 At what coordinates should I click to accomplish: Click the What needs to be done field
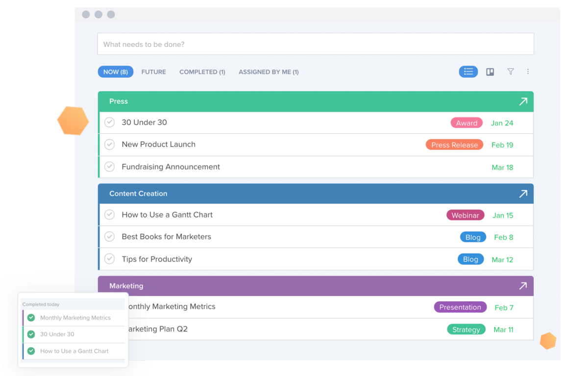pyautogui.click(x=316, y=44)
